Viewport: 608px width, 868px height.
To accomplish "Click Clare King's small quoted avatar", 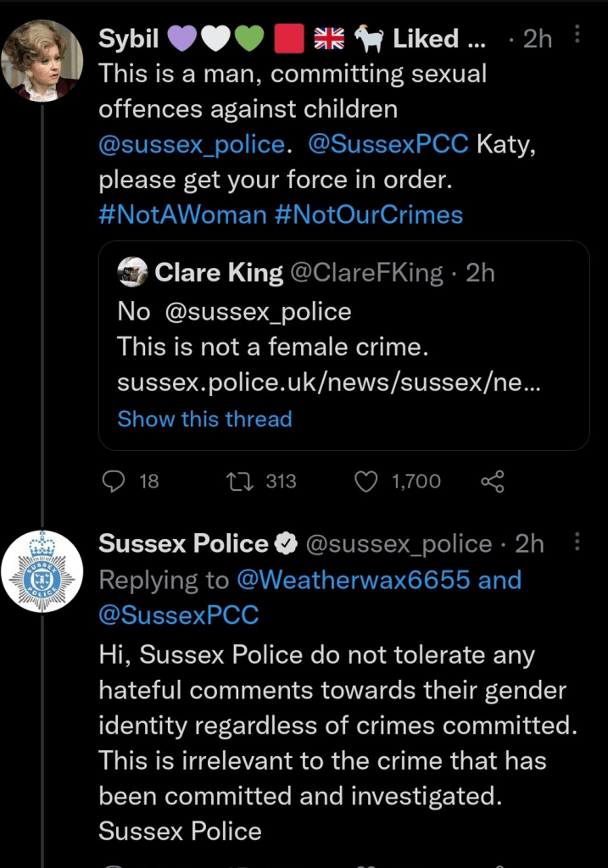I will [133, 272].
